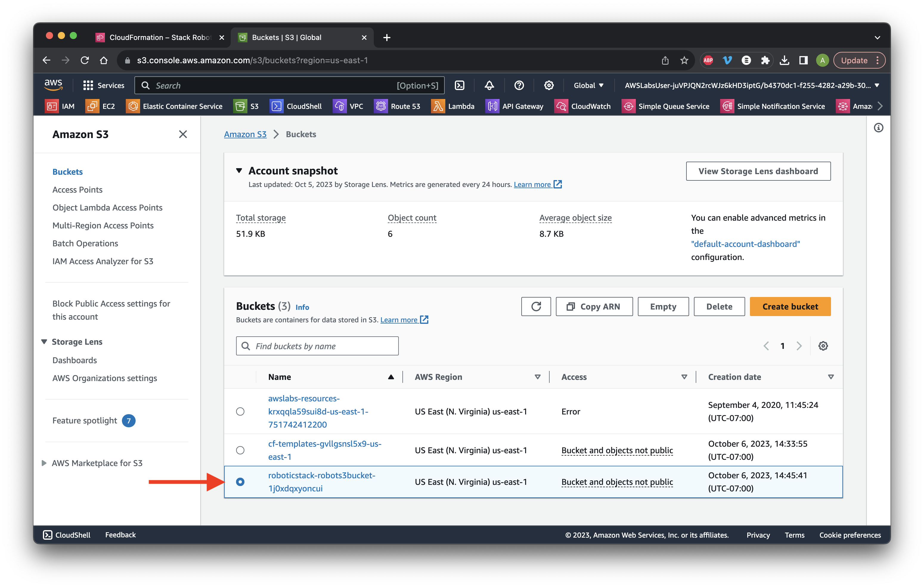Collapse the Storage Lens section
Screen dimensions: 924x588
tap(44, 342)
